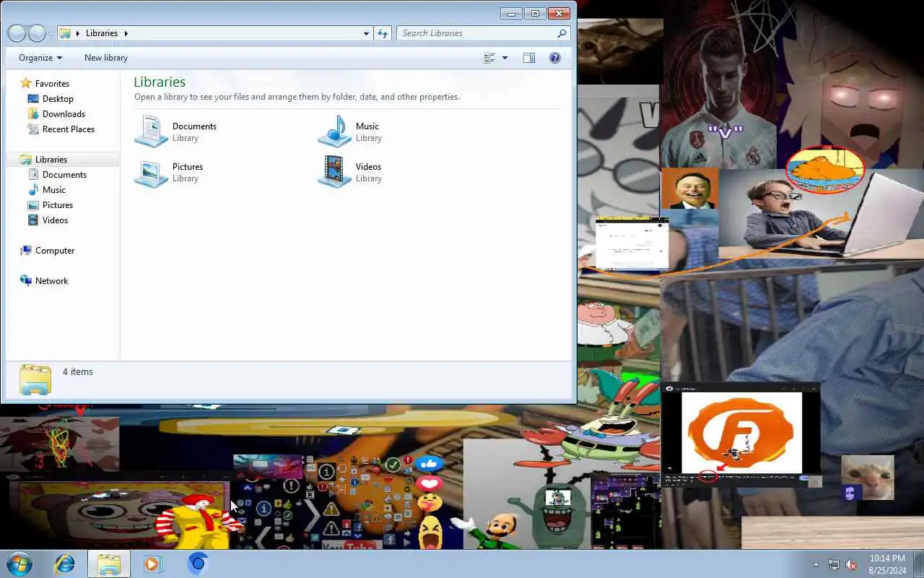Select Network in navigation pane

tap(44, 280)
